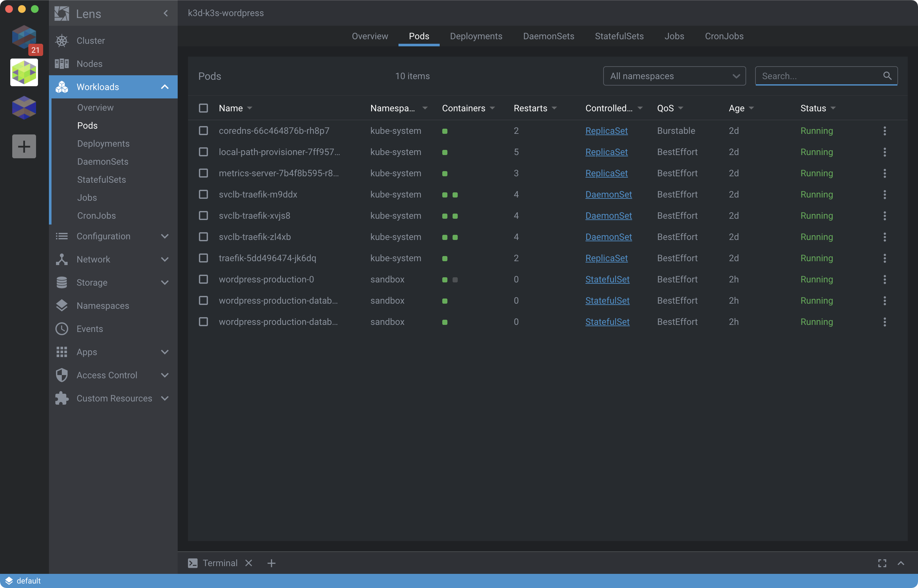This screenshot has width=918, height=588.
Task: Maximize the terminal dock to fullscreen
Action: [x=882, y=563]
